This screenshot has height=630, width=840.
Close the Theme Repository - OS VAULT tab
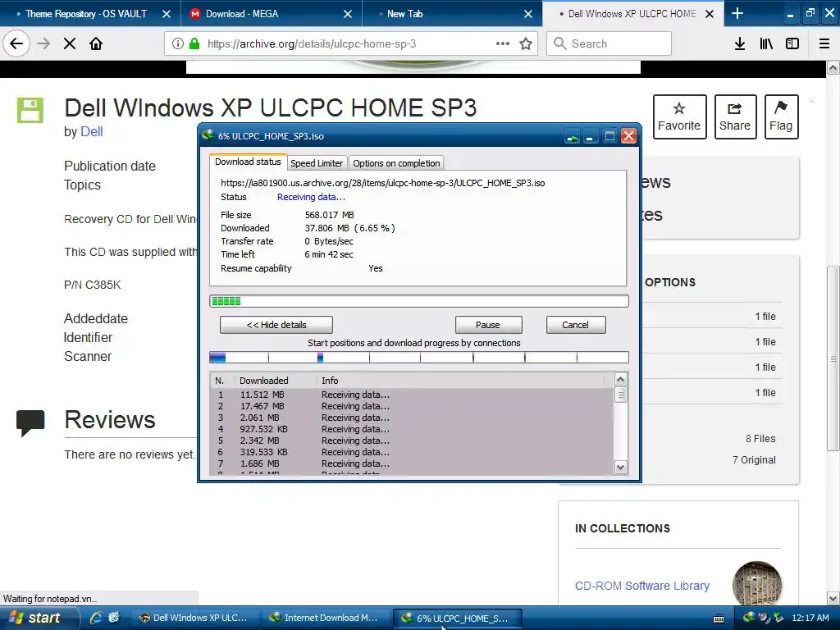pyautogui.click(x=167, y=14)
